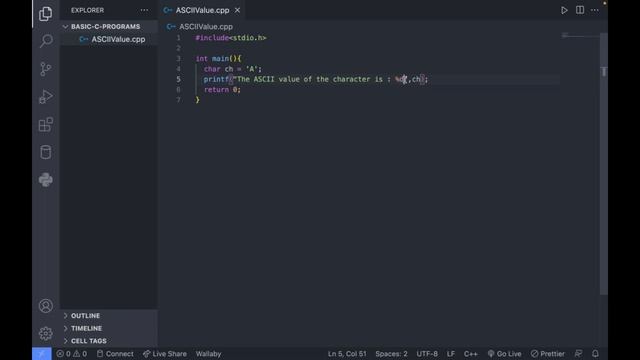Open editor More Actions ellipsis

coord(595,10)
